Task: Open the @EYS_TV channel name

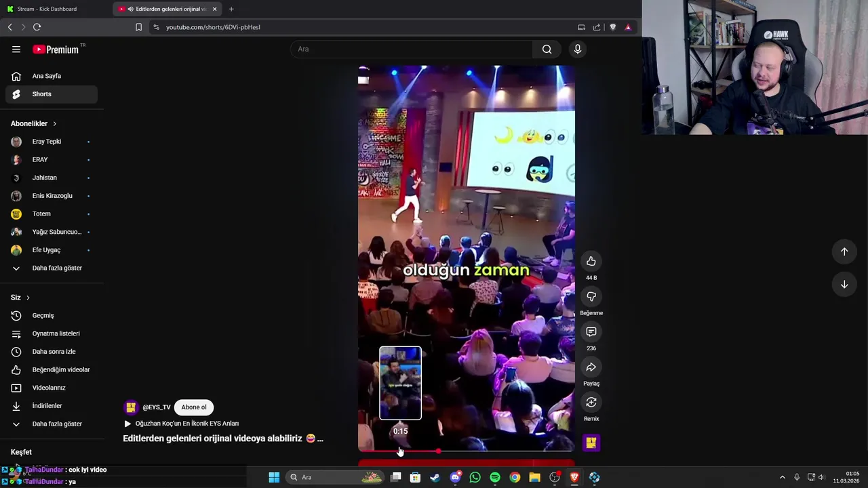Action: [157, 407]
